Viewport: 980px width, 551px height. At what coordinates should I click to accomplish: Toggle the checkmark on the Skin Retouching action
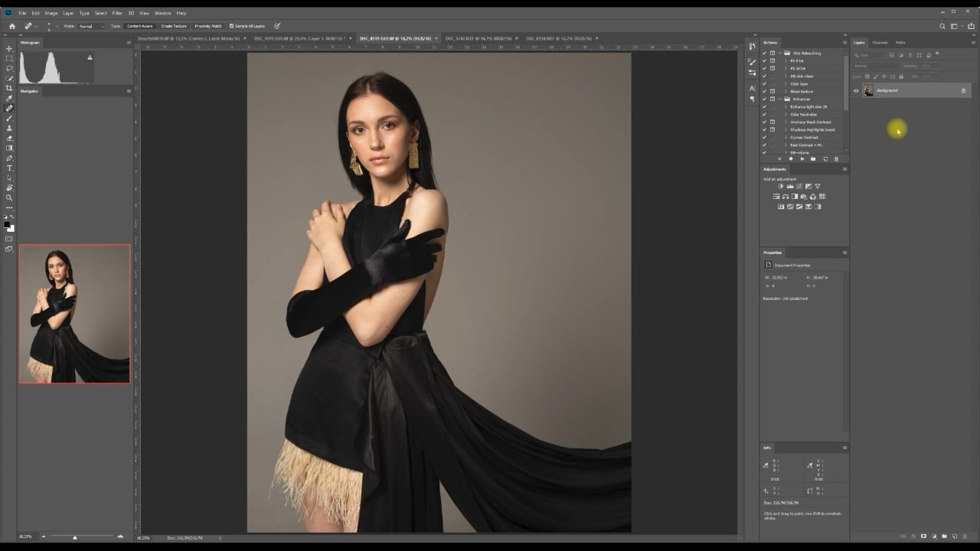click(763, 53)
